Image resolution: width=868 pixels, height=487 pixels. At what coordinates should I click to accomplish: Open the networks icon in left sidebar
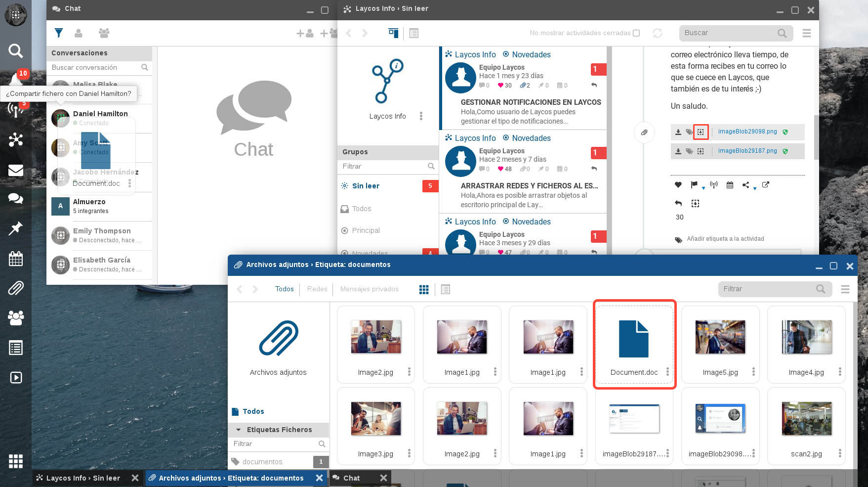click(15, 140)
